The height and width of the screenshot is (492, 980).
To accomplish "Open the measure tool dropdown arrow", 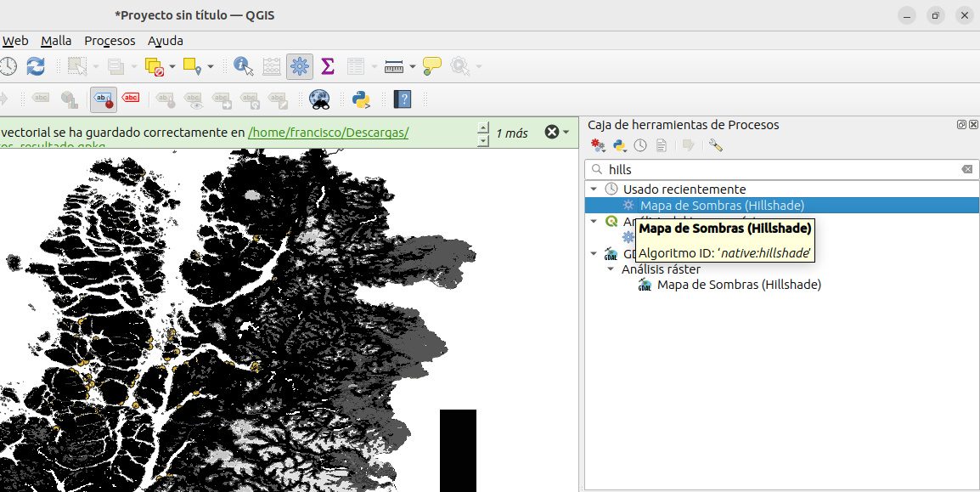I will point(413,66).
